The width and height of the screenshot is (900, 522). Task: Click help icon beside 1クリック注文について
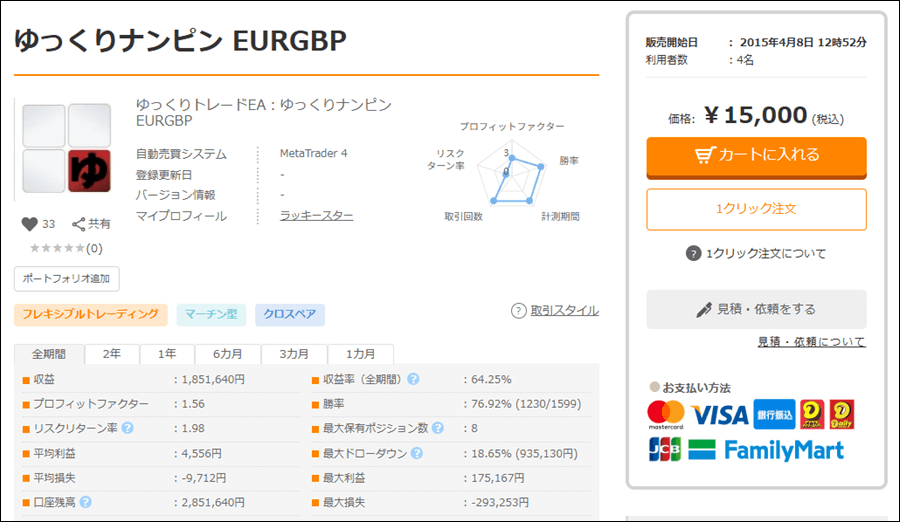[694, 253]
